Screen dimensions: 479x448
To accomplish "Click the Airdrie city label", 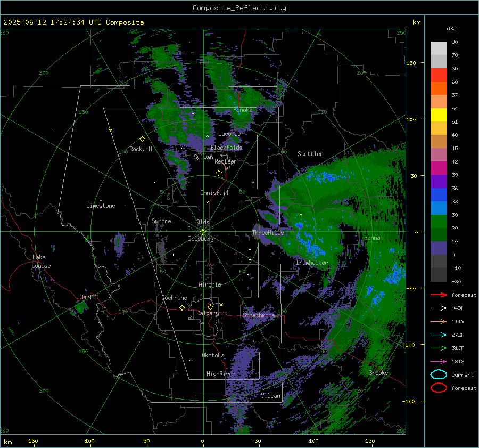I will pos(210,284).
